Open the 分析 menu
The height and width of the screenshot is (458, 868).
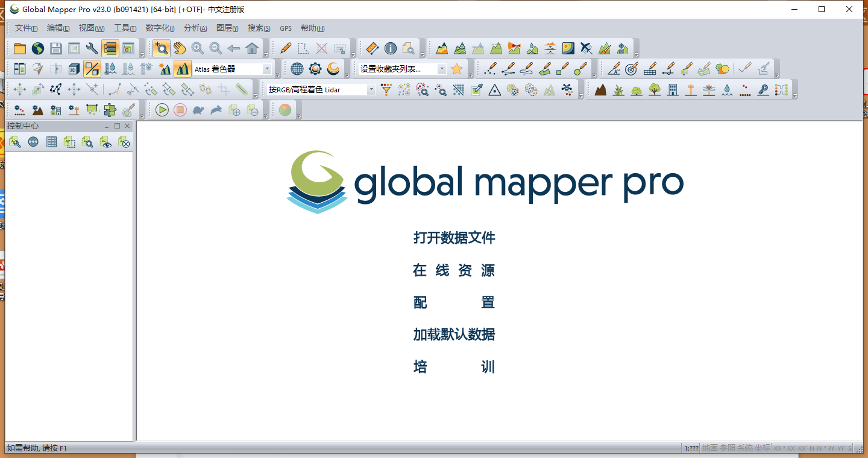195,28
